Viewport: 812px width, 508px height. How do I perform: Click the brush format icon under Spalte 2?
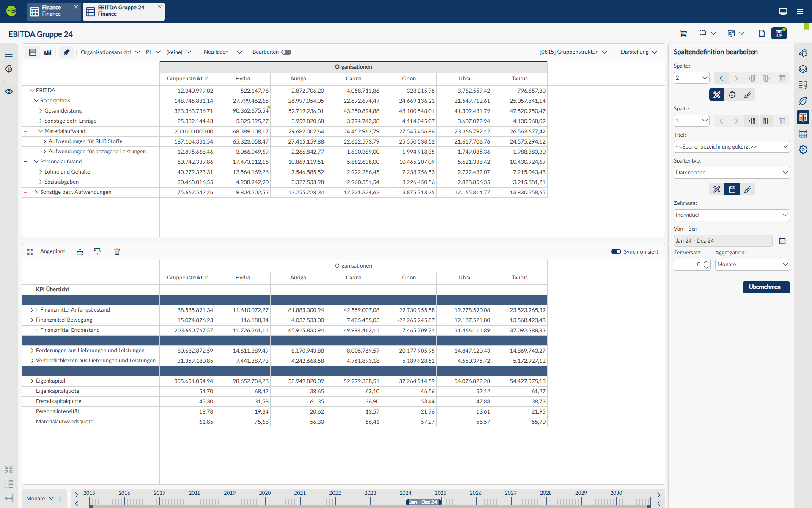[x=747, y=95]
